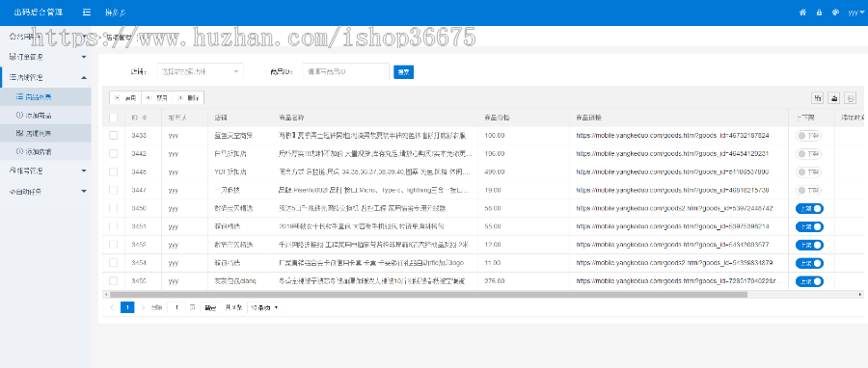
Task: Click the table print icon
Action: click(x=851, y=98)
